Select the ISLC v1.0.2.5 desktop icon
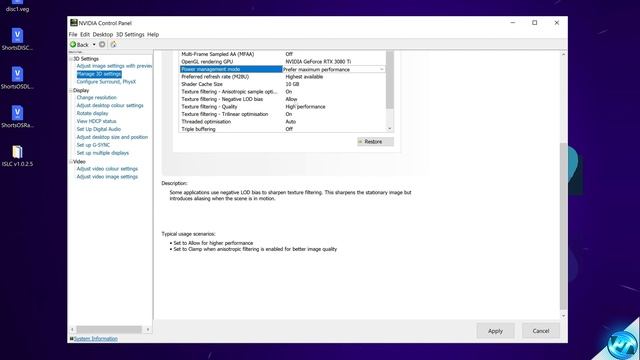This screenshot has height=360, width=640. tap(17, 156)
